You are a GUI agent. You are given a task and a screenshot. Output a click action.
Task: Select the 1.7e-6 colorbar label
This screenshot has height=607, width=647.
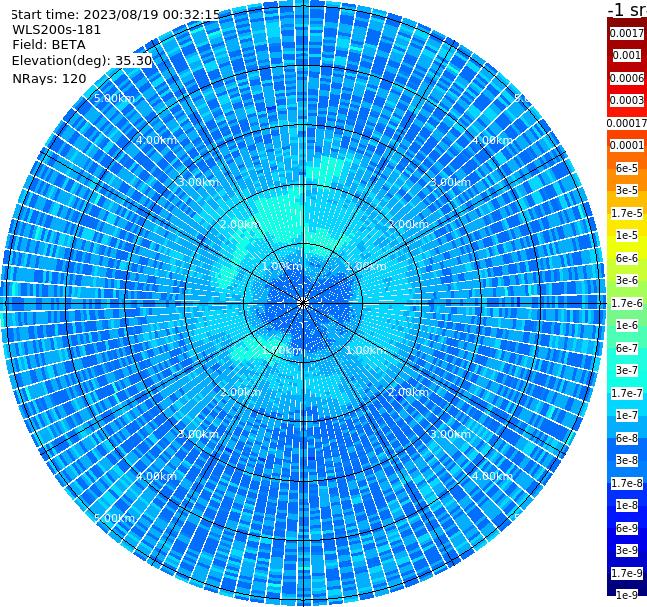pos(627,303)
